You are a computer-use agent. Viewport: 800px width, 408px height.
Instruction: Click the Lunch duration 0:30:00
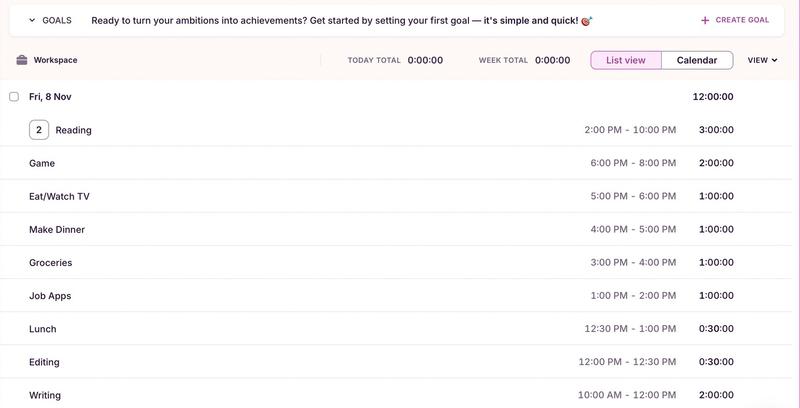[x=715, y=329]
